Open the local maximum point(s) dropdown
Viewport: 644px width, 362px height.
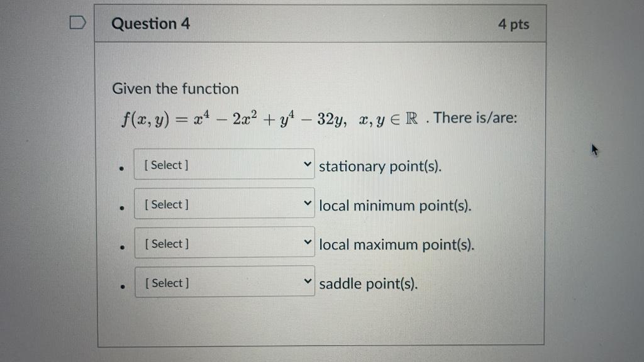point(224,243)
